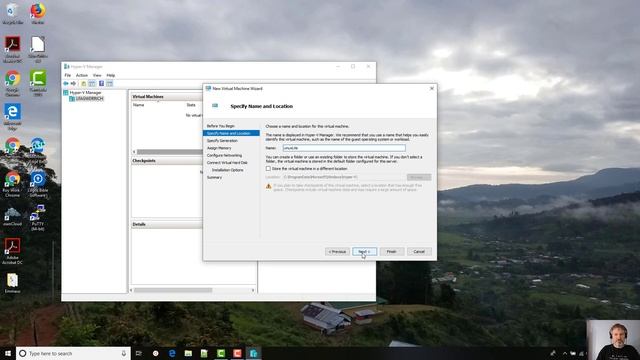Click the virtual machine Name input field
640x360 pixels.
tap(344, 148)
